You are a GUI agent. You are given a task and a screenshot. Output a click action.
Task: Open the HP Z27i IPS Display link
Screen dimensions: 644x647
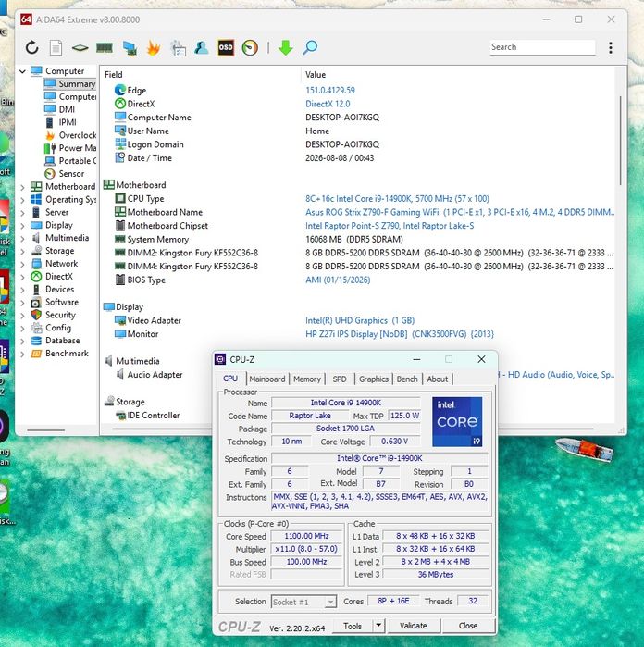(x=400, y=334)
